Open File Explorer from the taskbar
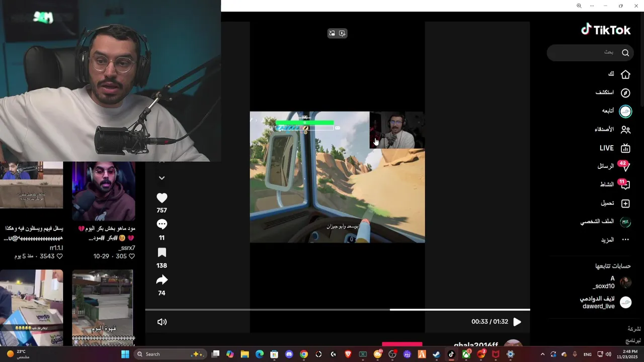Image resolution: width=644 pixels, height=362 pixels. pos(245,354)
